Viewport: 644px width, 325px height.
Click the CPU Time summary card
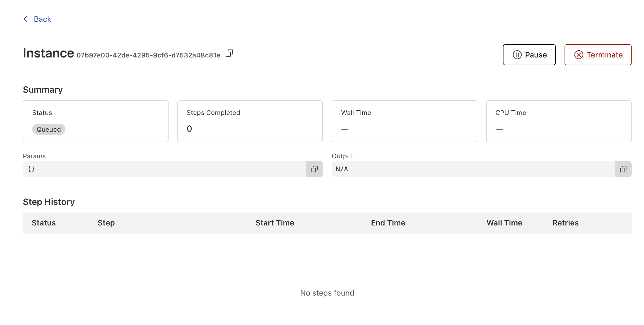pos(558,121)
